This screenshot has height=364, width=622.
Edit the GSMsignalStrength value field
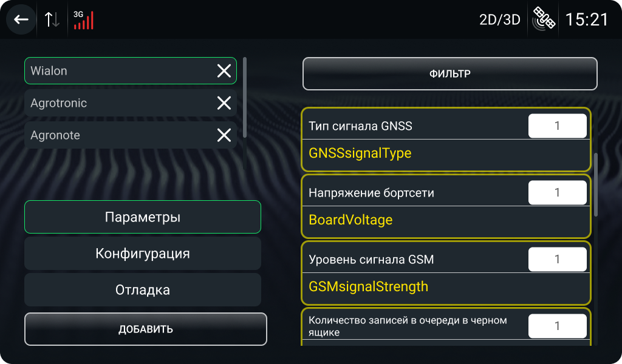[x=557, y=258]
